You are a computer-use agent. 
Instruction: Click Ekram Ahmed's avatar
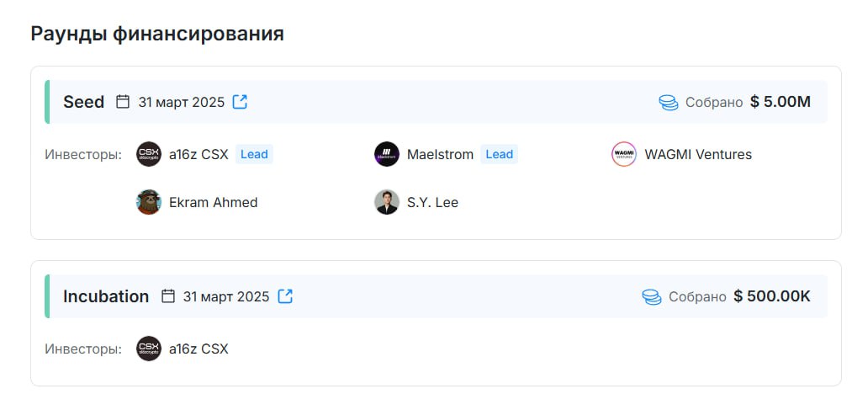coord(149,202)
